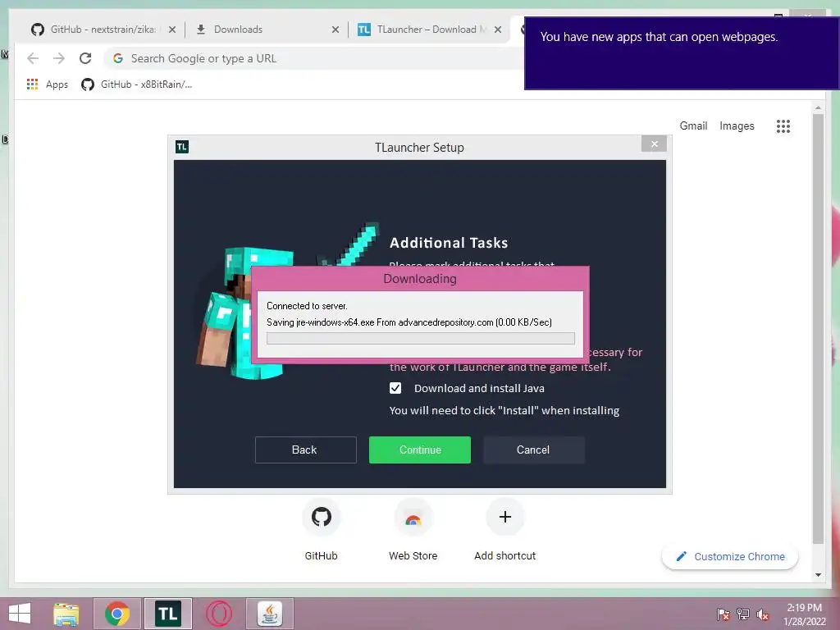Viewport: 840px width, 630px height.
Task: Open File Explorer from the taskbar
Action: (66, 614)
